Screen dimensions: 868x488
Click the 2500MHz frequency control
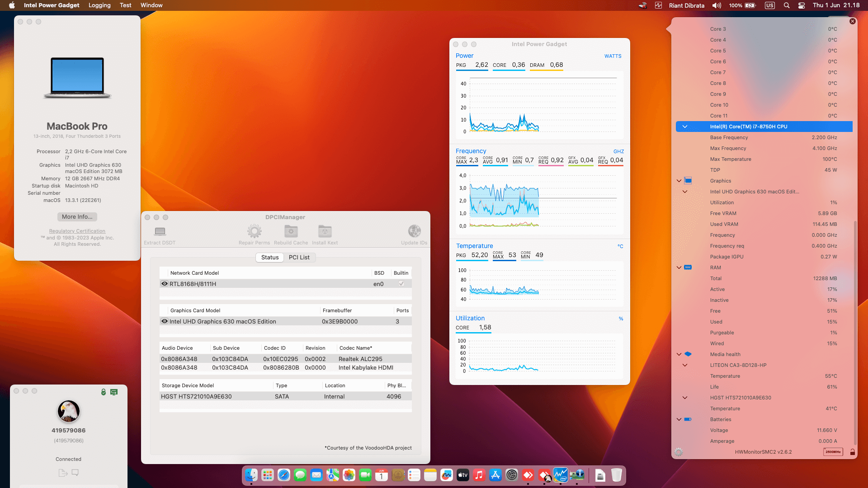click(833, 451)
